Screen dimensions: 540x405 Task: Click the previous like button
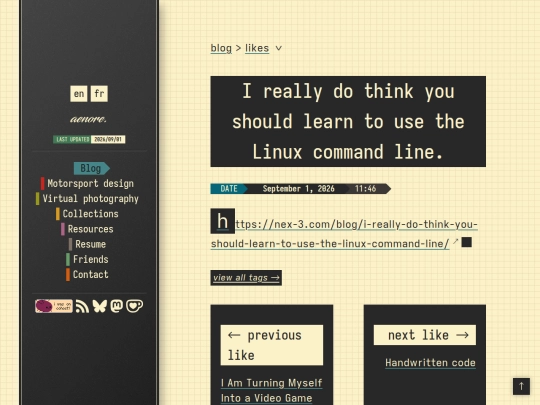tap(272, 345)
